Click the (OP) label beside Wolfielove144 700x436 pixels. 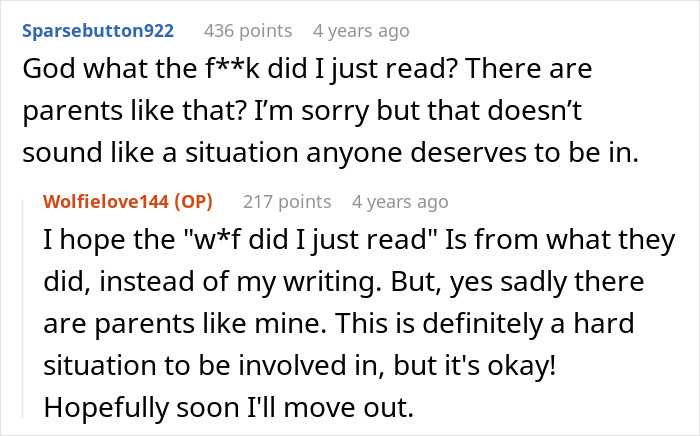(x=202, y=201)
